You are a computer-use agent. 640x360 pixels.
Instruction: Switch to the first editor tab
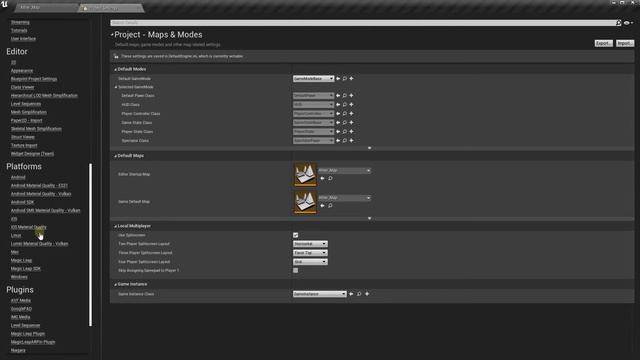click(46, 7)
